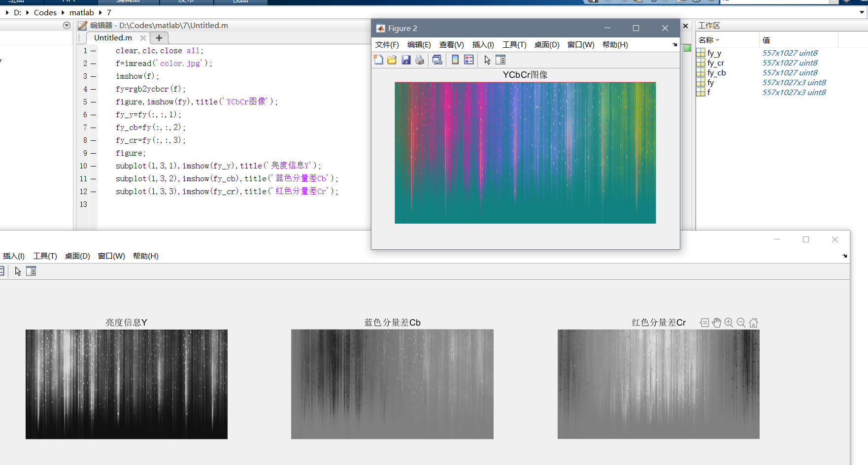868x465 pixels.
Task: Open a new editor tab with the plus button
Action: pyautogui.click(x=159, y=37)
